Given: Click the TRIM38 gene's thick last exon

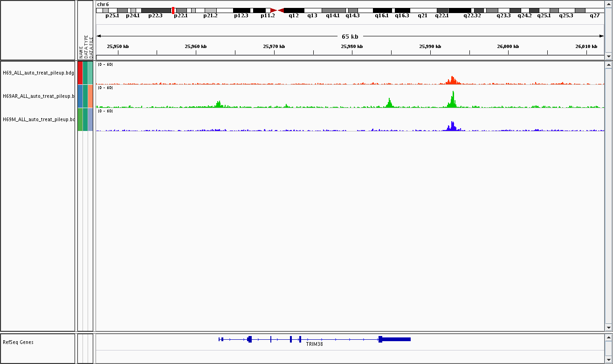Looking at the screenshot, I should pos(395,339).
